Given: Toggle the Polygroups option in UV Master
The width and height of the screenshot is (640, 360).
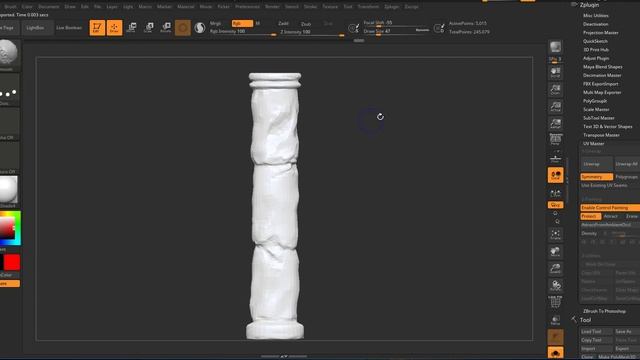Looking at the screenshot, I should coord(627,177).
